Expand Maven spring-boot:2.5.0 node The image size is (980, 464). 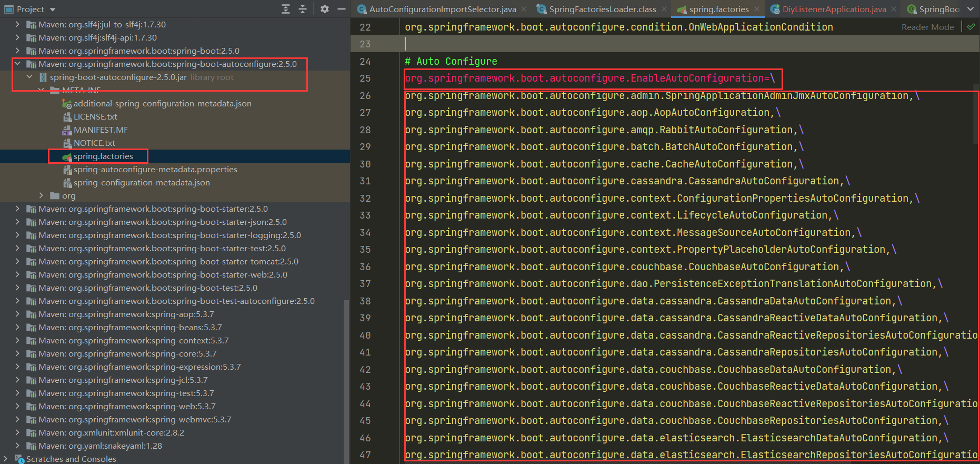(x=17, y=51)
